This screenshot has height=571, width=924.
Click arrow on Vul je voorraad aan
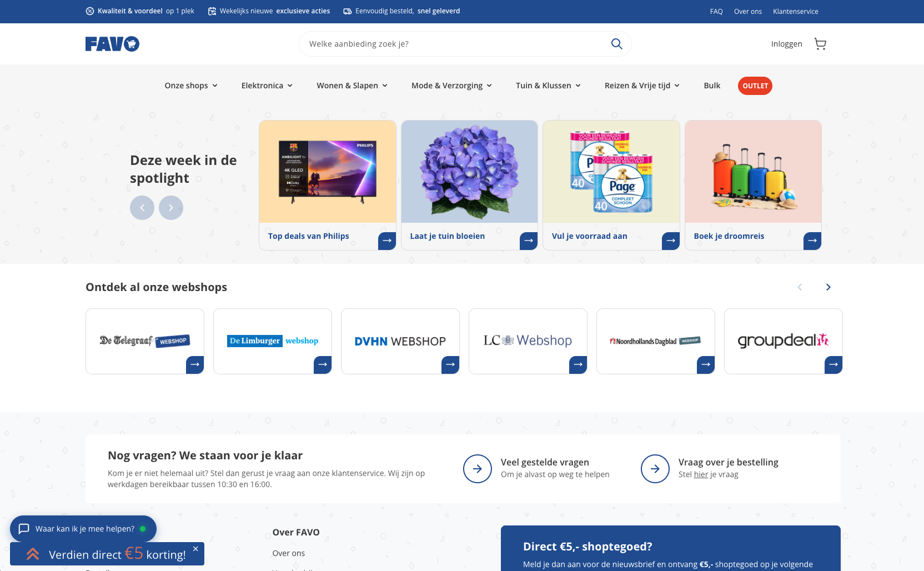click(671, 241)
